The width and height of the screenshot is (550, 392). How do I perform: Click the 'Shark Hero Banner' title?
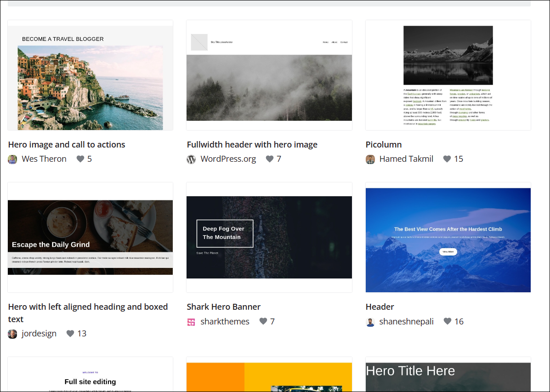223,307
